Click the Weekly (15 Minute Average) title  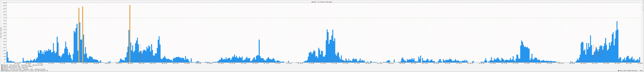point(322,2)
